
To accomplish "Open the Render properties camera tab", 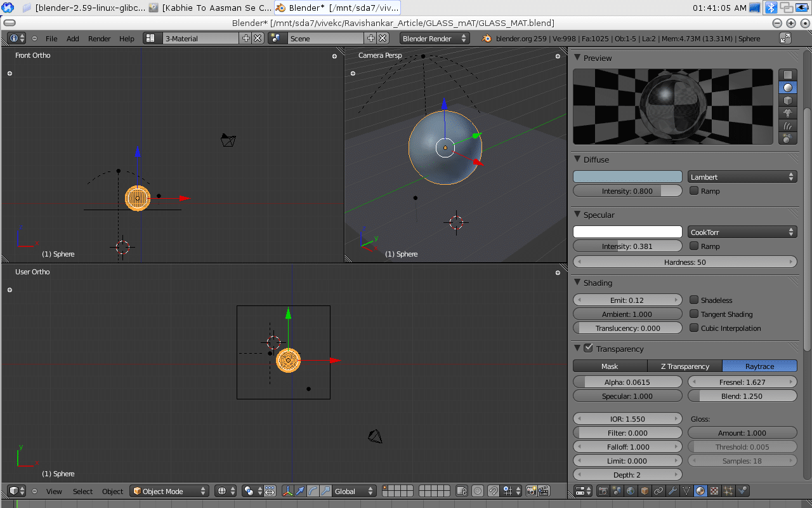I will (603, 491).
